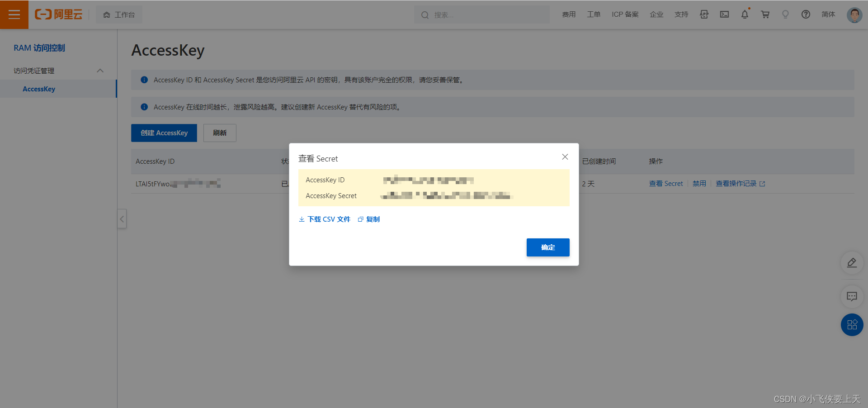The height and width of the screenshot is (408, 868).
Task: Launch Cloud Shell terminal icon
Action: pyautogui.click(x=724, y=14)
